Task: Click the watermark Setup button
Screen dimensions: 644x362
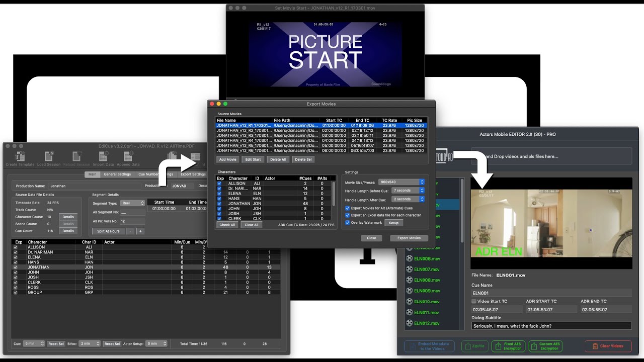Action: (393, 223)
